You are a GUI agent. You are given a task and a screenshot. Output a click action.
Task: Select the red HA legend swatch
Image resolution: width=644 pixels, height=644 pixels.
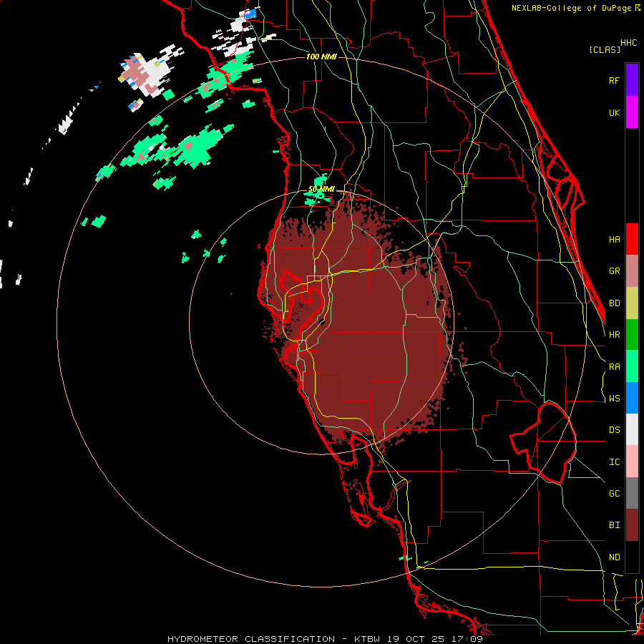click(x=632, y=239)
